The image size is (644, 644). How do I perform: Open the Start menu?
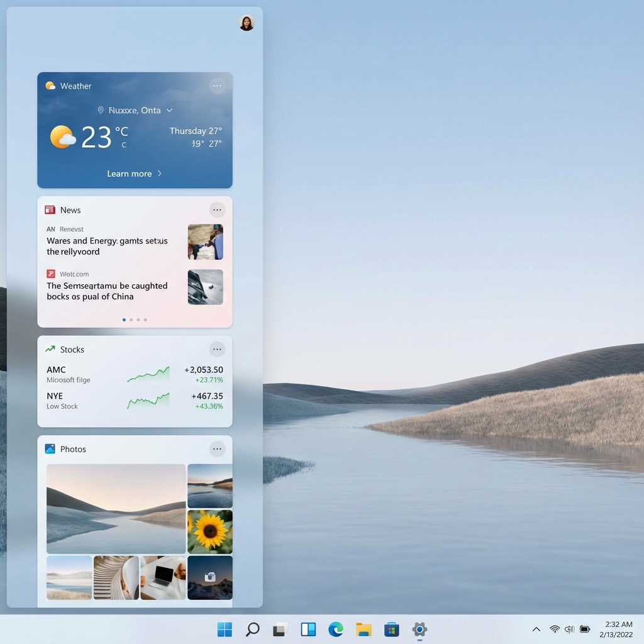pos(225,628)
